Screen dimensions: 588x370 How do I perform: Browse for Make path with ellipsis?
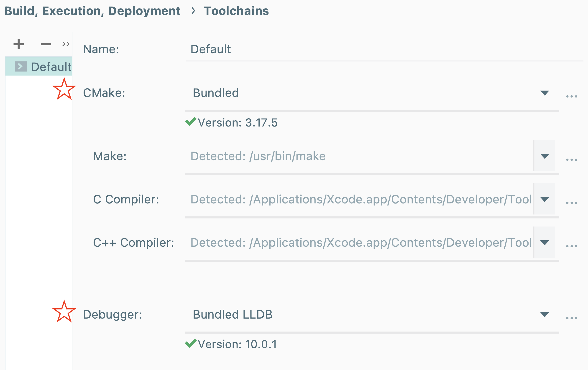click(571, 159)
